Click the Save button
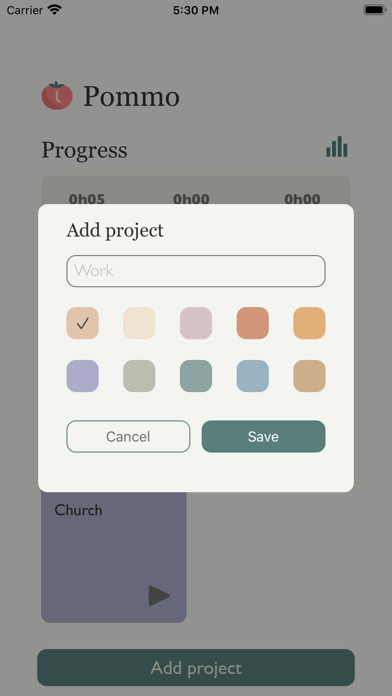Viewport: 392px width, 696px height. click(264, 436)
